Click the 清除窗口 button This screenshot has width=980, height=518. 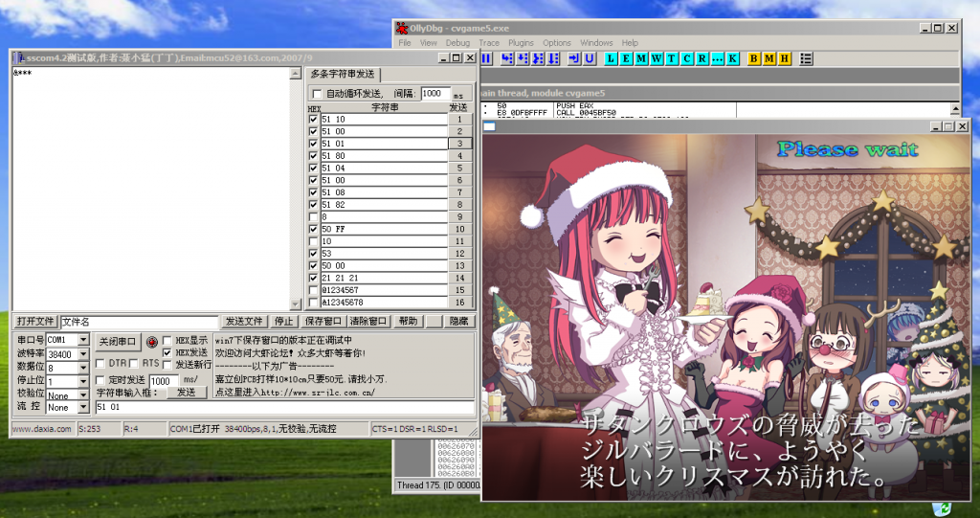[368, 322]
